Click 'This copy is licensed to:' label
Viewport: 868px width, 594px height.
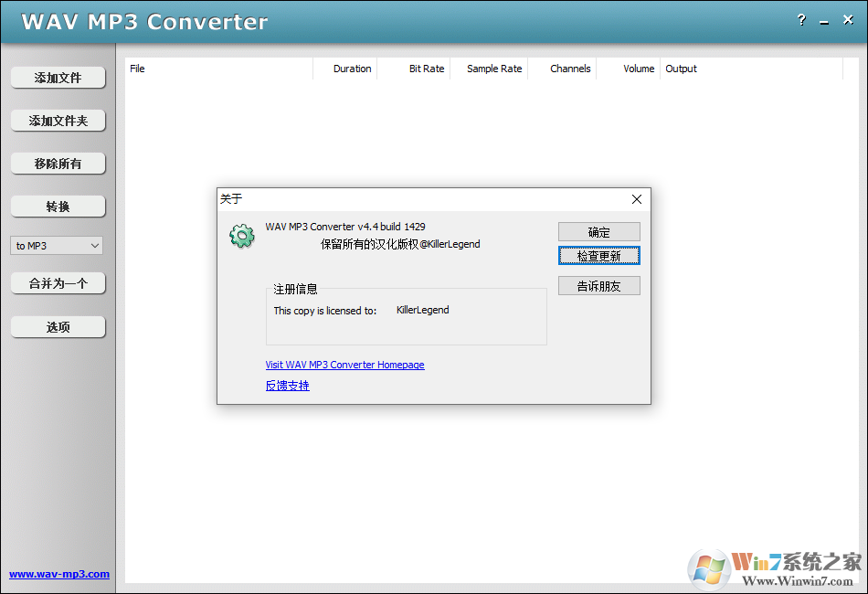(325, 311)
